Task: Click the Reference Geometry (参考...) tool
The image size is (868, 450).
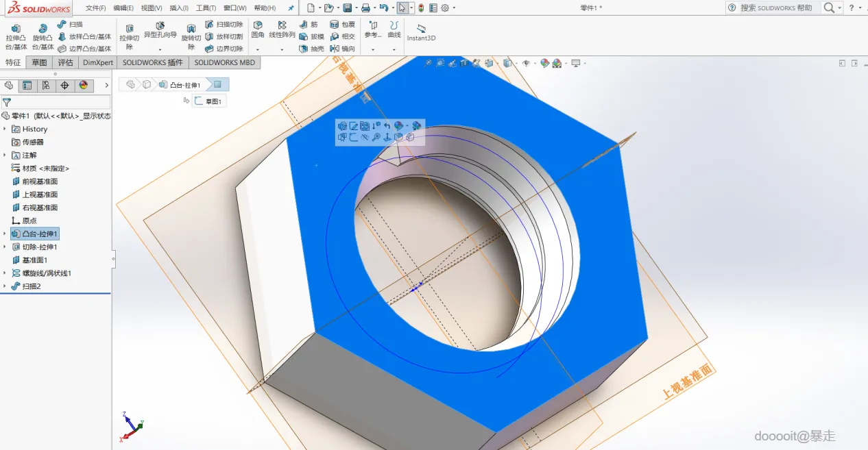Action: [373, 29]
